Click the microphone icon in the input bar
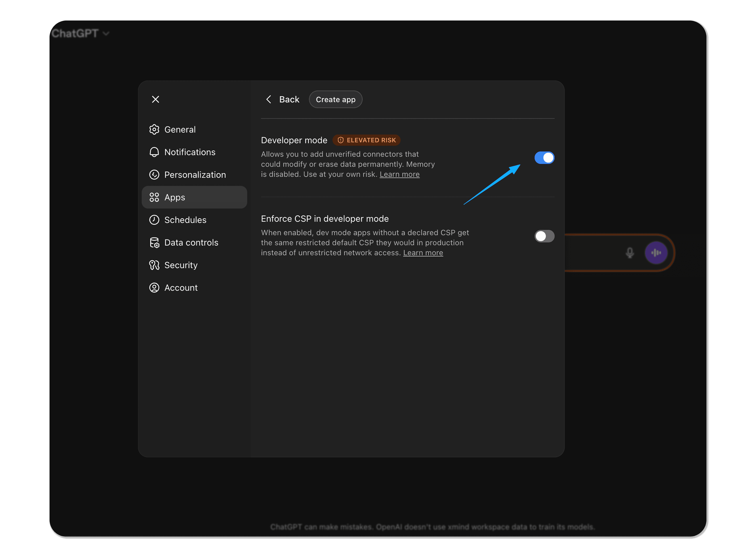756x557 pixels. [x=630, y=253]
